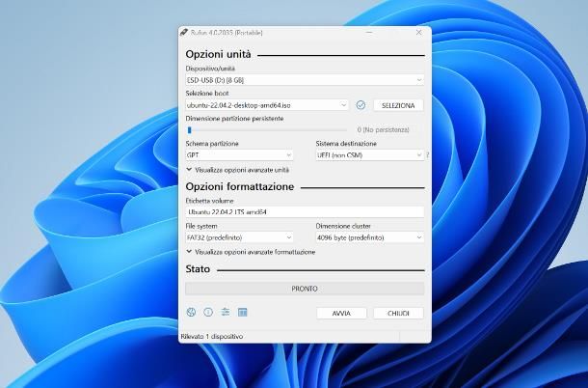588x388 pixels.
Task: Click the Rufus app icon in title bar
Action: click(184, 32)
